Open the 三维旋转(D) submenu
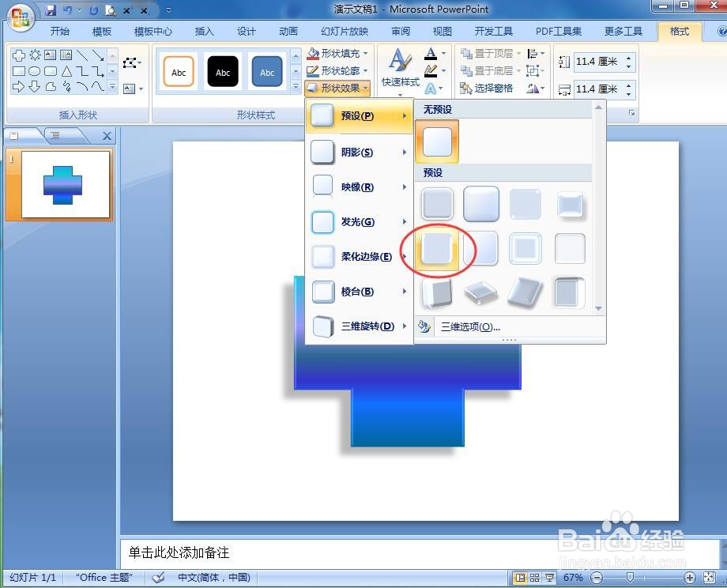Screen dimensions: 727x588 tap(360, 326)
